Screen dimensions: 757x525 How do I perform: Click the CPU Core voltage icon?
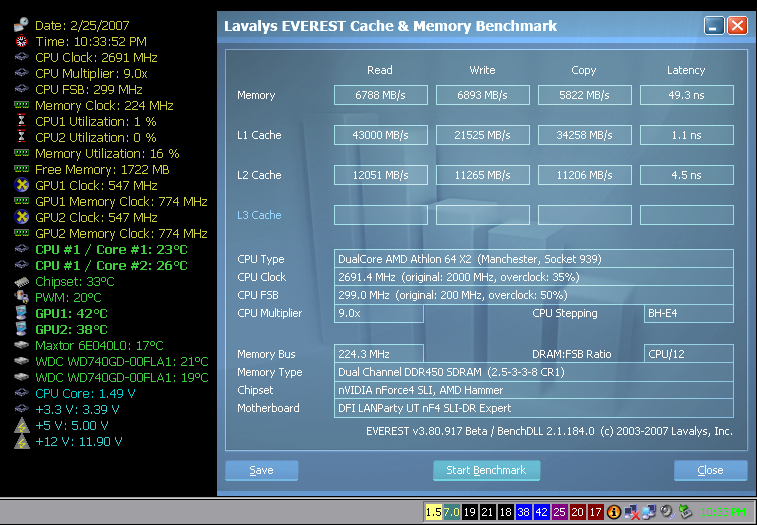21,393
